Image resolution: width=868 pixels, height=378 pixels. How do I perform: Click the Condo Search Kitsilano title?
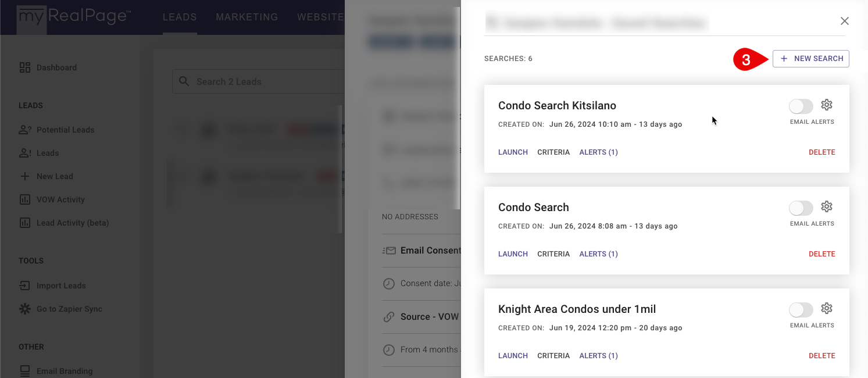coord(557,105)
